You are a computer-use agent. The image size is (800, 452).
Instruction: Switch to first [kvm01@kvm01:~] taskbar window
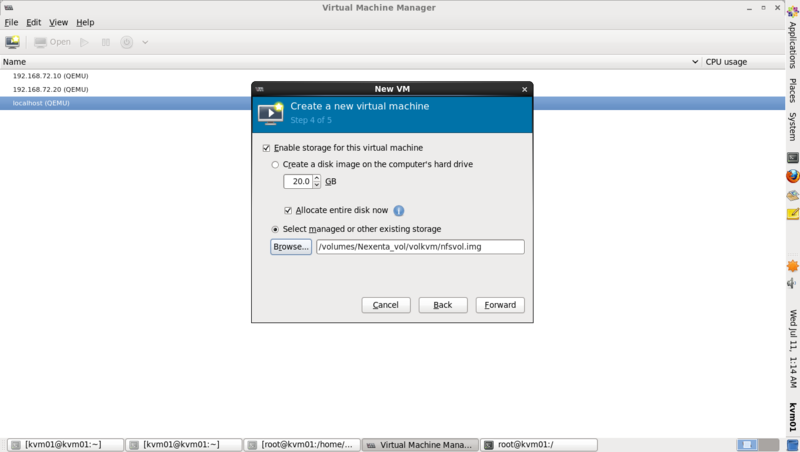[x=65, y=445]
